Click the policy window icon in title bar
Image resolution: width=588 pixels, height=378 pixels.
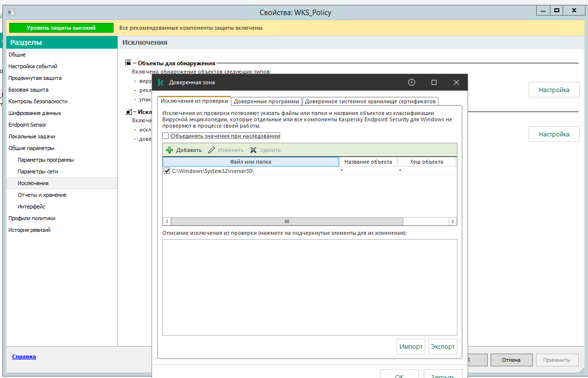[12, 12]
